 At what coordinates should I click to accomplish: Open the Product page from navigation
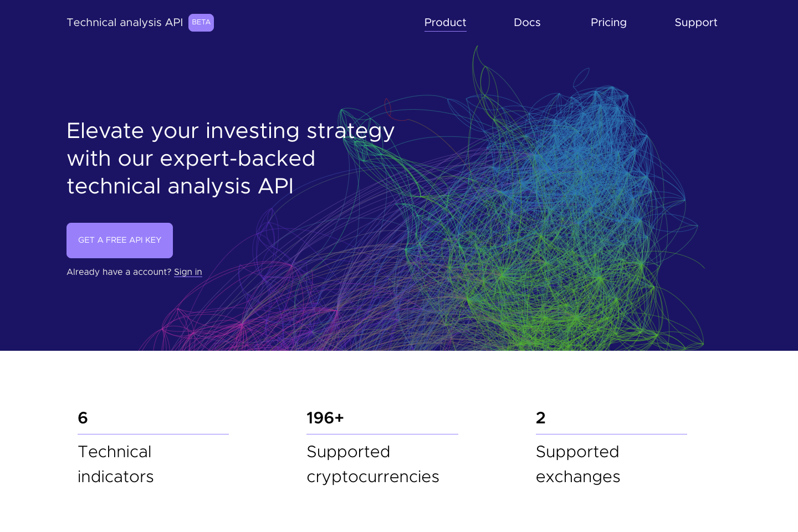pos(445,23)
